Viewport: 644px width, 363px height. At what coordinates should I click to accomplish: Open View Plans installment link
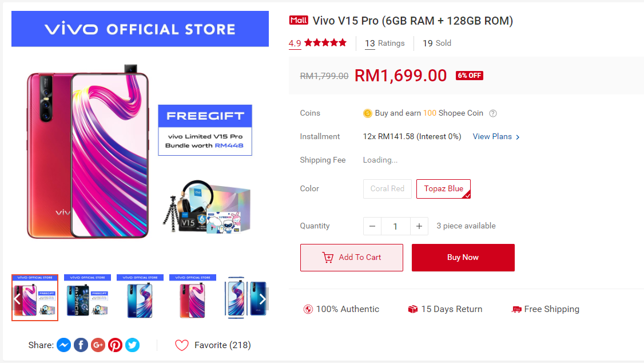496,136
